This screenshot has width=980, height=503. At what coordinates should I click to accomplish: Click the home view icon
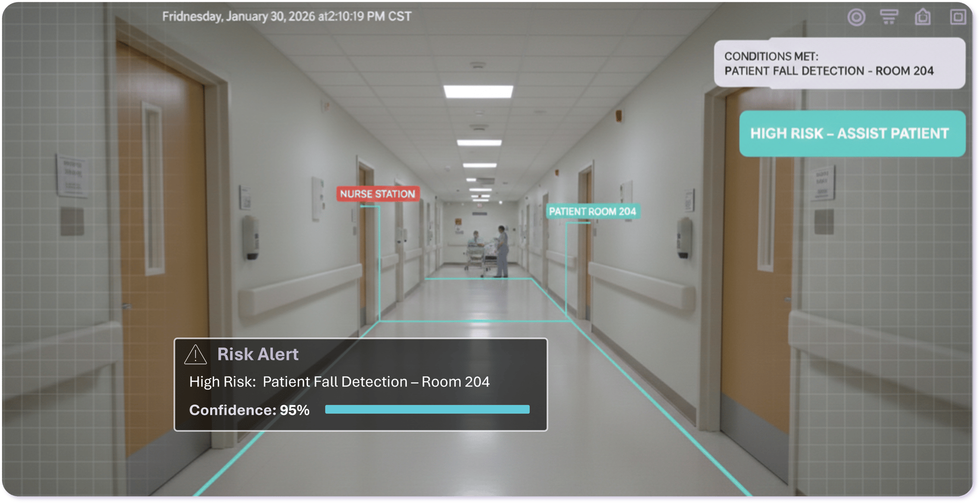click(923, 18)
